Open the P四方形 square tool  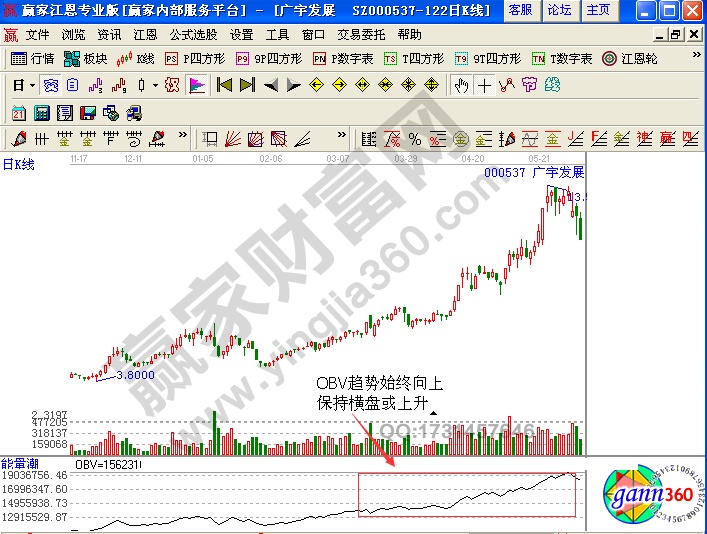(x=192, y=59)
